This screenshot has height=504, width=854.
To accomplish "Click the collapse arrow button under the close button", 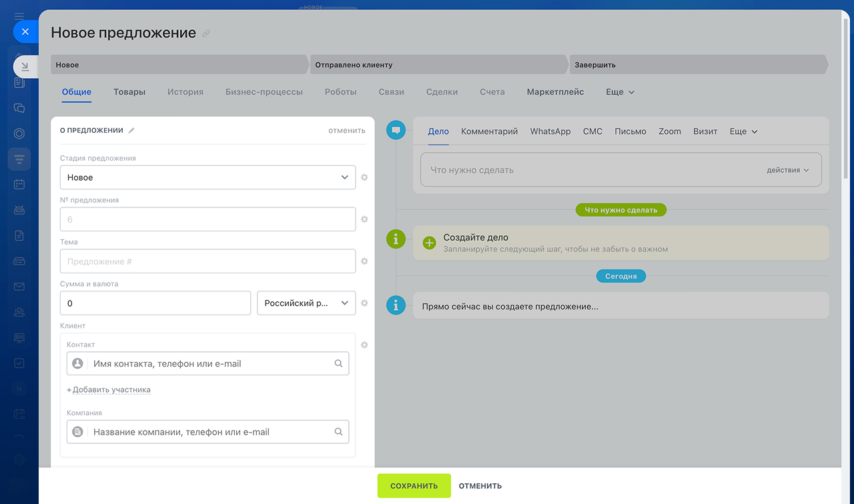I will (x=25, y=66).
